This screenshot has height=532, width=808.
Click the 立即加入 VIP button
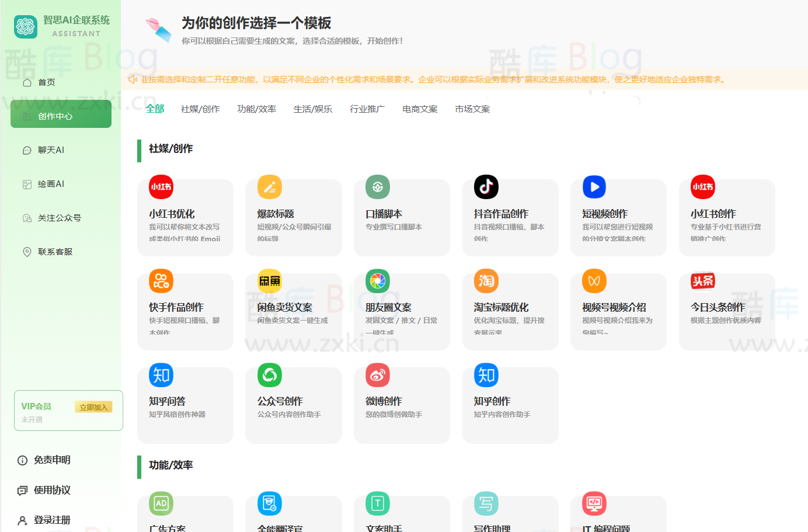coord(93,407)
